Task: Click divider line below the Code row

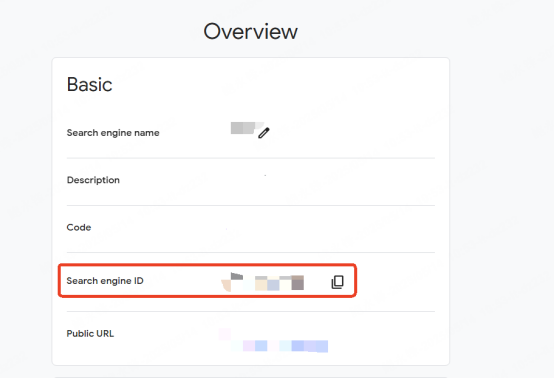Action: [x=251, y=253]
